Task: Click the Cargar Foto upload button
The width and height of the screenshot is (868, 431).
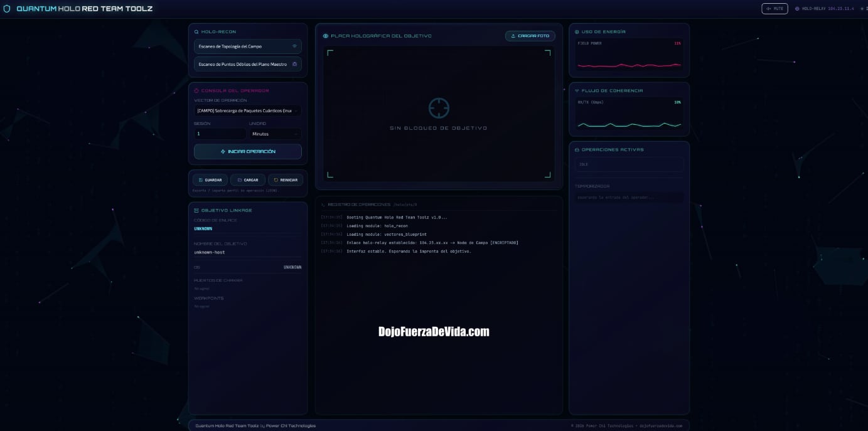Action: point(530,36)
